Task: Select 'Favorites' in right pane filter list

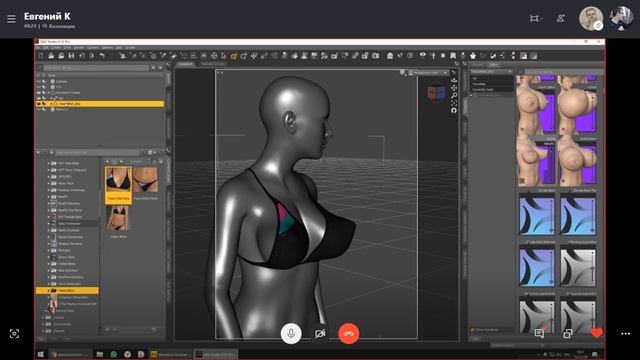Action: [x=479, y=84]
